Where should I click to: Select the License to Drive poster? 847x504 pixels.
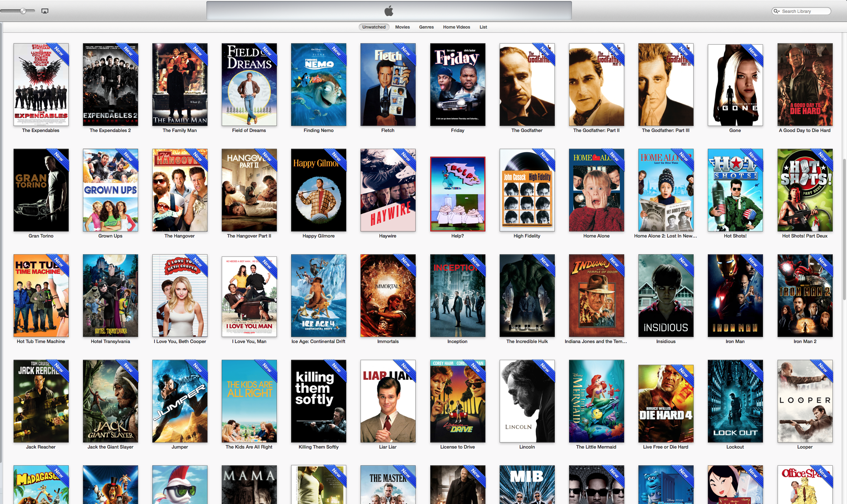click(458, 401)
